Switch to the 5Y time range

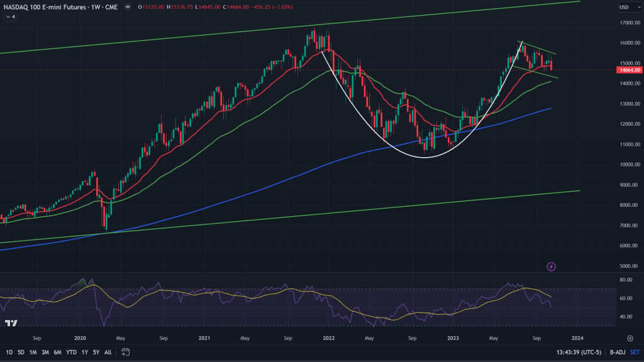(96, 352)
